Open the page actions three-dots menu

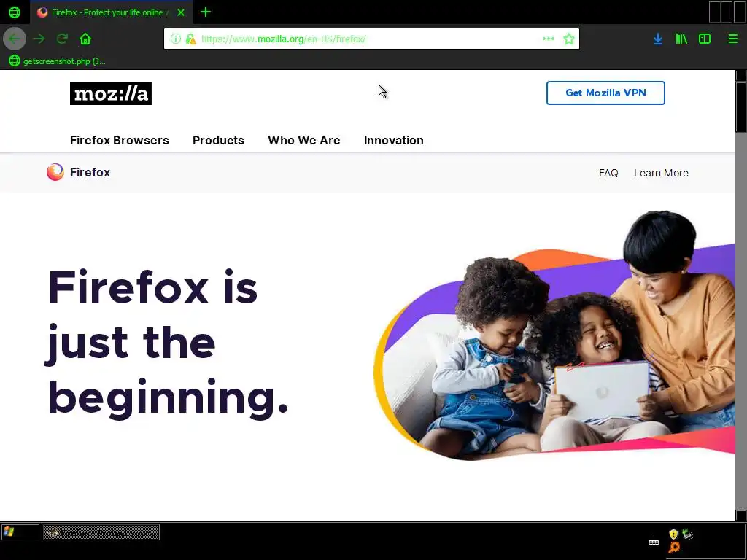549,39
